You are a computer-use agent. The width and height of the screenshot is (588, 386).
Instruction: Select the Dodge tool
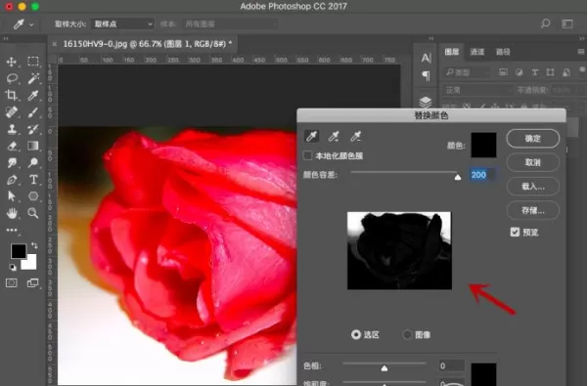(x=33, y=162)
